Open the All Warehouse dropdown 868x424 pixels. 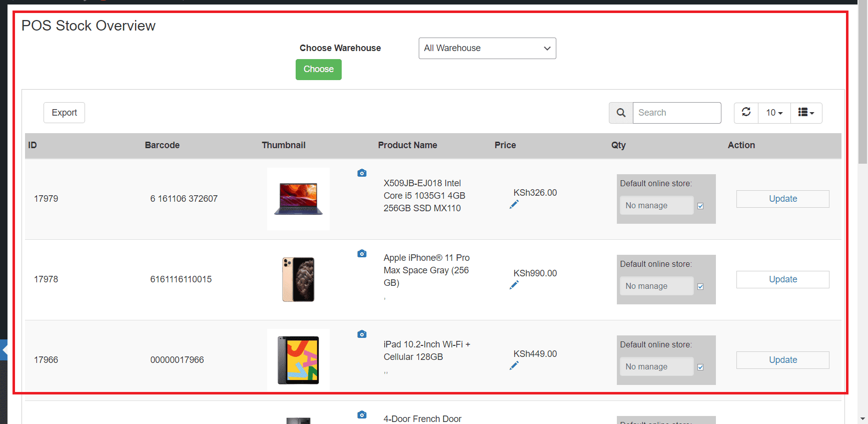pos(487,48)
